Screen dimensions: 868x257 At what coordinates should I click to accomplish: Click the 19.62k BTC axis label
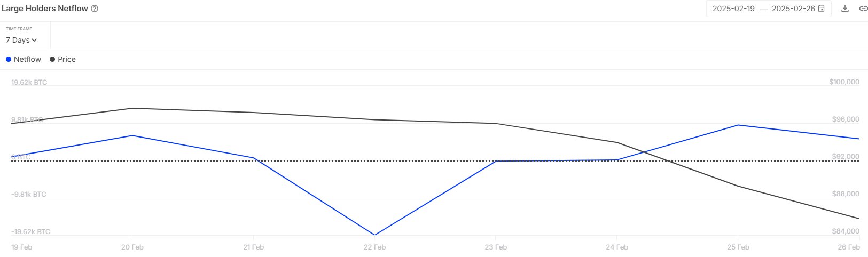point(29,83)
